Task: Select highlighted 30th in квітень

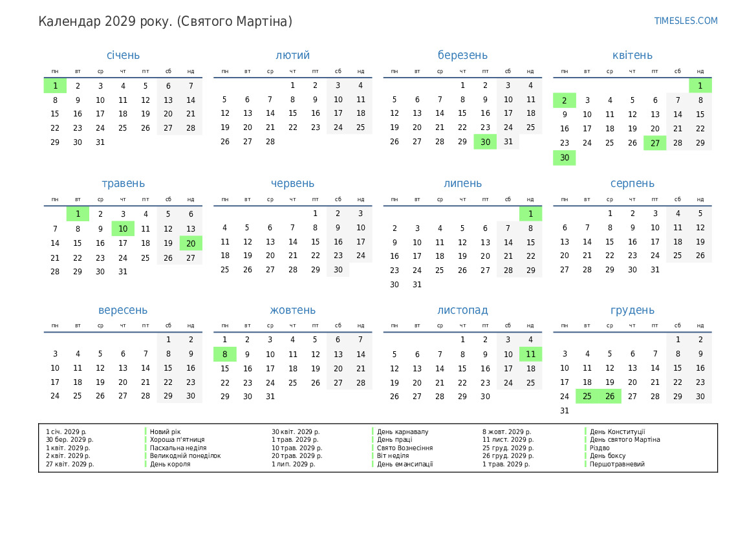Action: pyautogui.click(x=564, y=158)
